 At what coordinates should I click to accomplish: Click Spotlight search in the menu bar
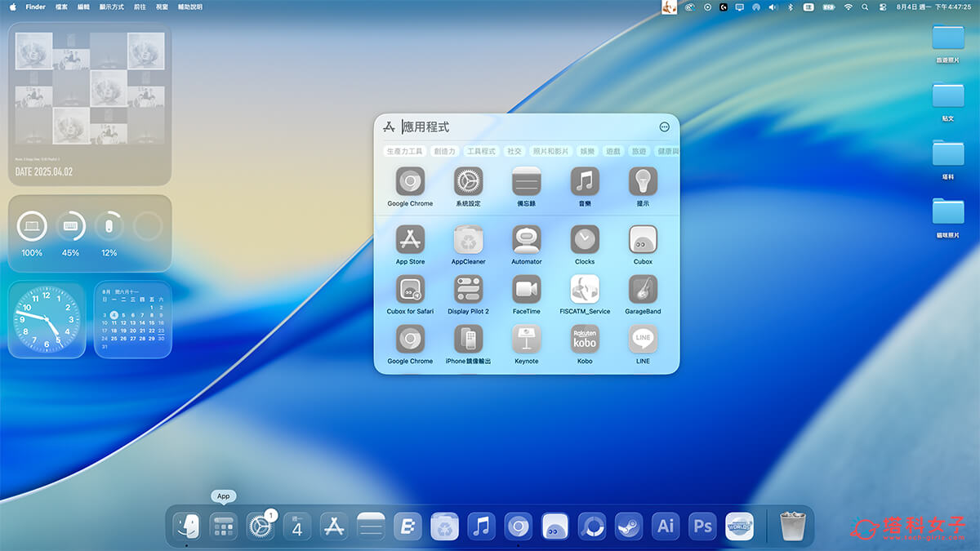click(865, 7)
